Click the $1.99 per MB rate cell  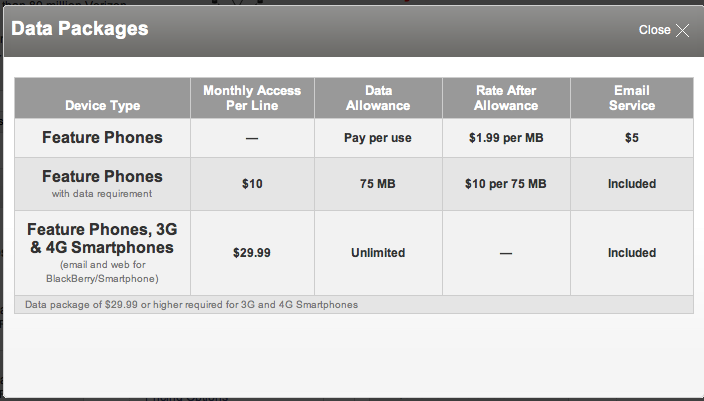(x=506, y=138)
